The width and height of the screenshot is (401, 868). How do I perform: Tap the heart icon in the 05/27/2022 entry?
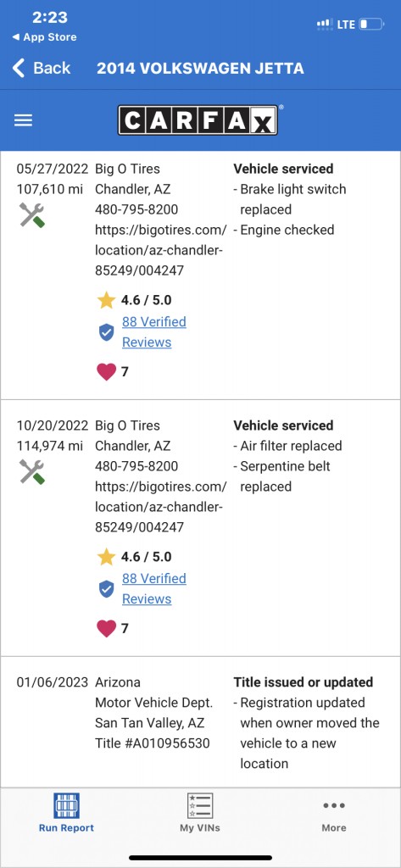click(106, 371)
